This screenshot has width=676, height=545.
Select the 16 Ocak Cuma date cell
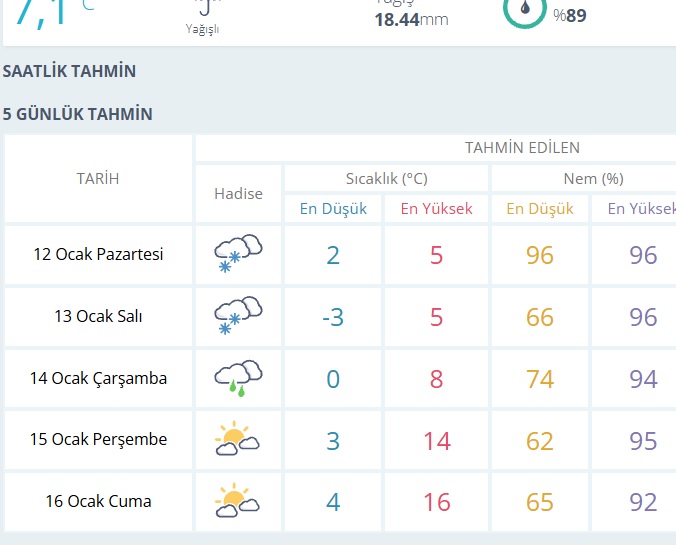point(98,501)
